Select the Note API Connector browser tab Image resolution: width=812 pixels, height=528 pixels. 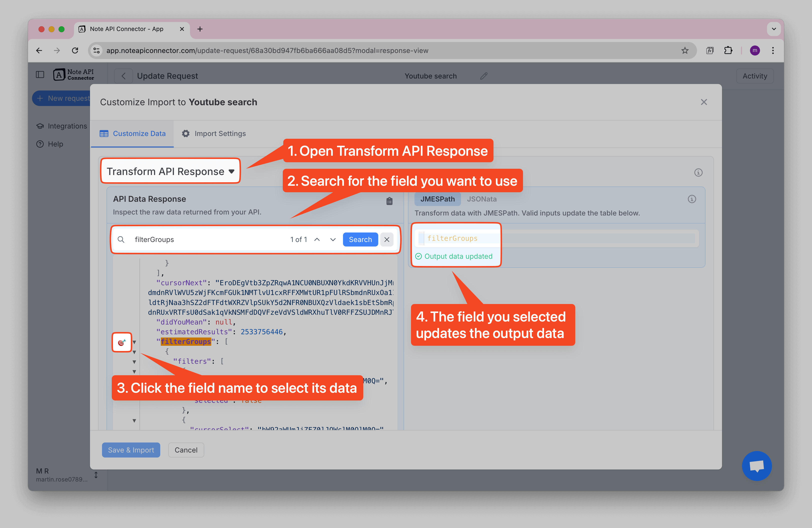[x=126, y=29]
